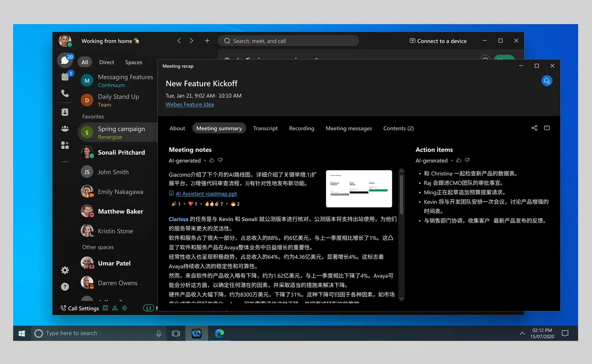592x364 pixels.
Task: Switch to the Transcript tab
Action: point(265,129)
